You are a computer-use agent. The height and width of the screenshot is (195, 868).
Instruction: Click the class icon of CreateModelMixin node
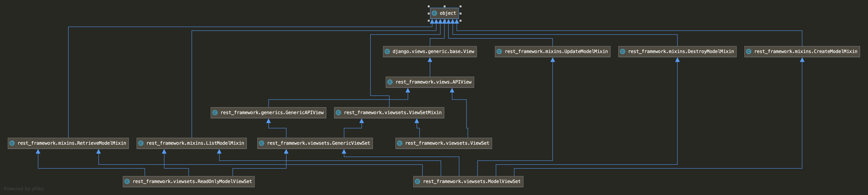pos(749,51)
